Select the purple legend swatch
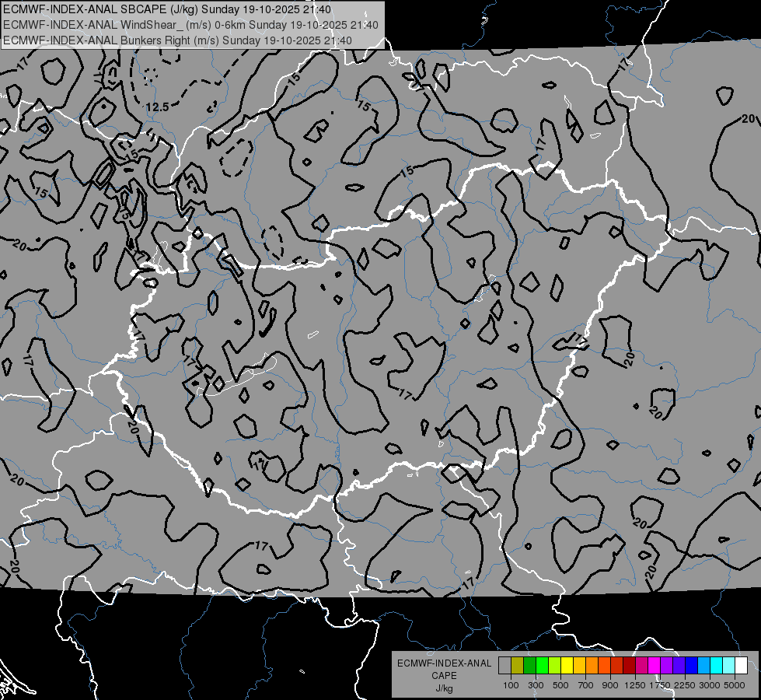 pos(666,665)
